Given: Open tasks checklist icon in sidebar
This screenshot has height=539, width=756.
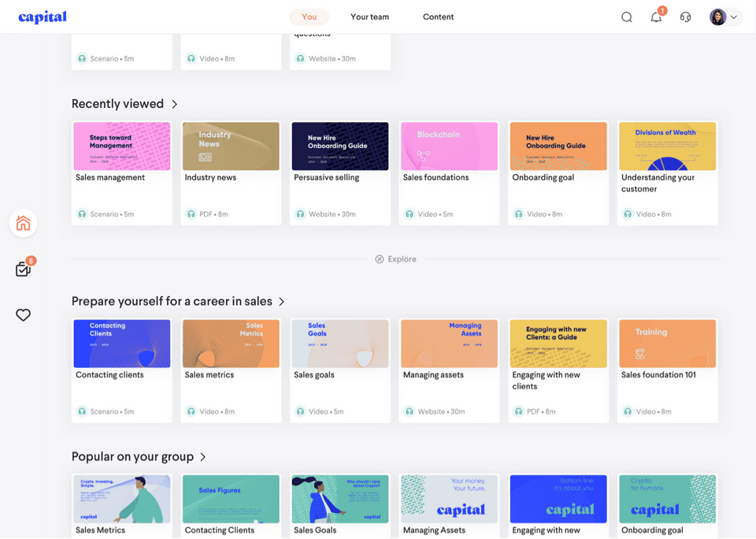Looking at the screenshot, I should 24,267.
